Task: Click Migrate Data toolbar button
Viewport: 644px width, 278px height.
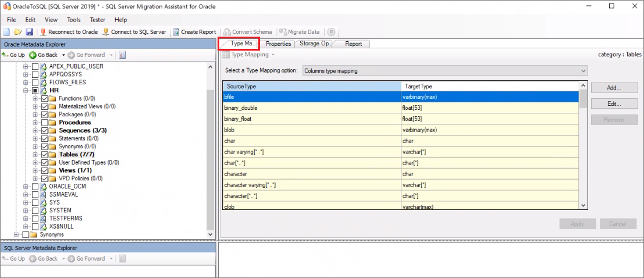Action: click(300, 31)
